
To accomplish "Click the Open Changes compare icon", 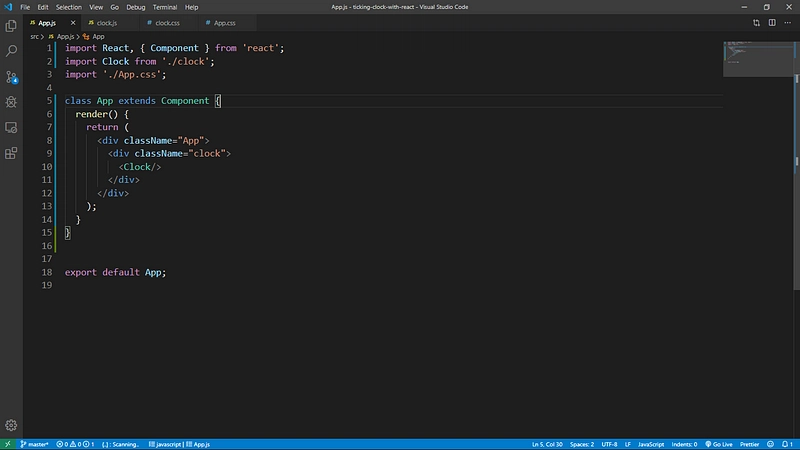I will coord(756,23).
